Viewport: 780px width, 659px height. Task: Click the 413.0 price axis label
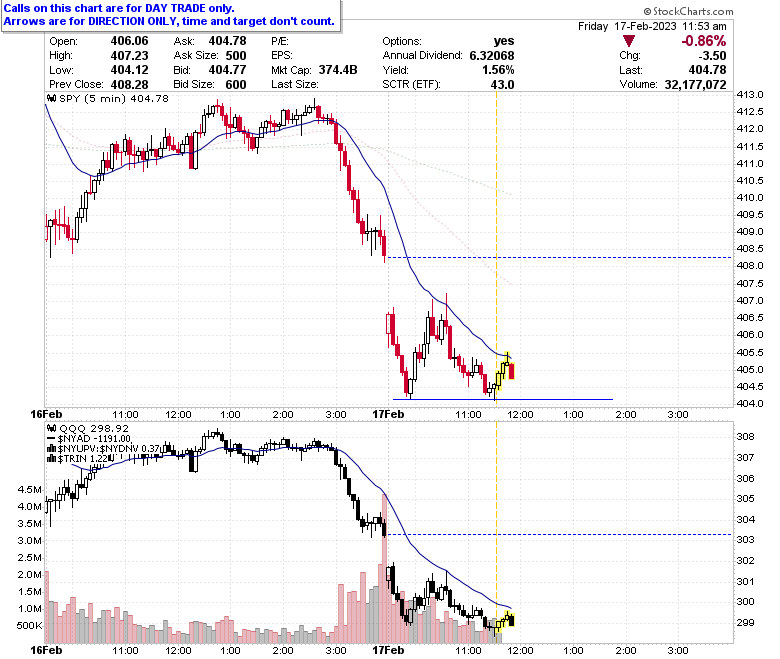tap(750, 94)
